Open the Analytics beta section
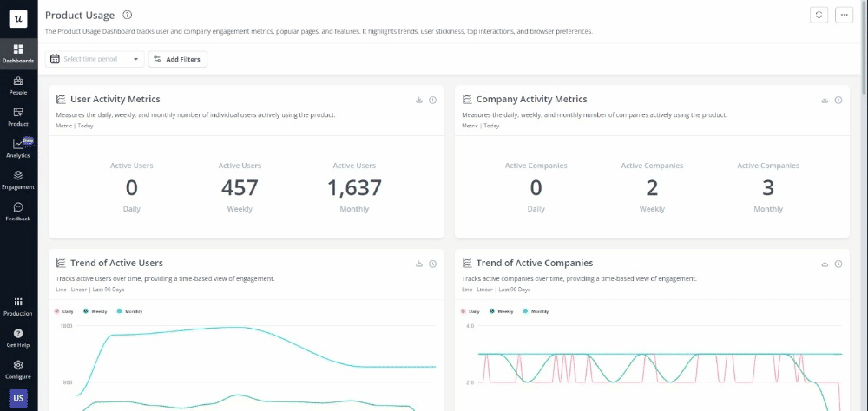This screenshot has width=868, height=411. pos(17,148)
